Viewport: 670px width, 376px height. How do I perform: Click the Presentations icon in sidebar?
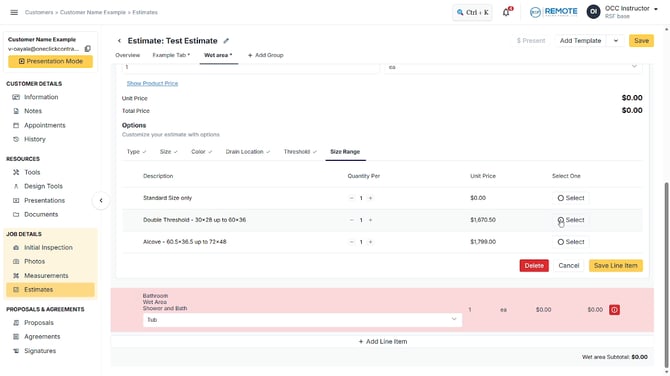pos(16,200)
